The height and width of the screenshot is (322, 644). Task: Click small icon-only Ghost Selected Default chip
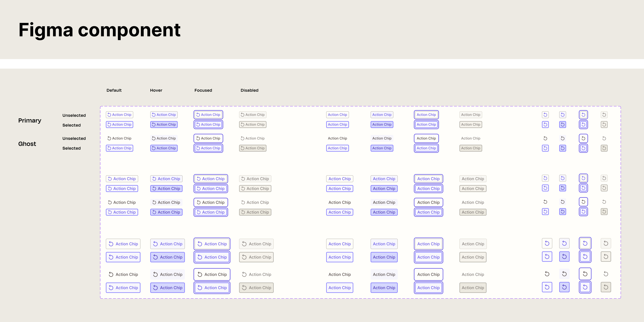coord(545,148)
